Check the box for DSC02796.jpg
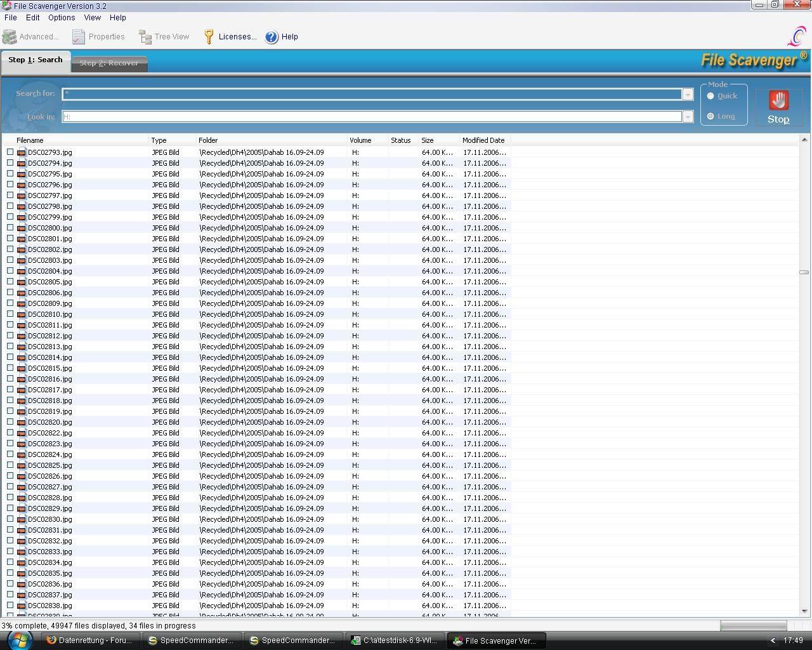The height and width of the screenshot is (650, 812). tap(10, 185)
